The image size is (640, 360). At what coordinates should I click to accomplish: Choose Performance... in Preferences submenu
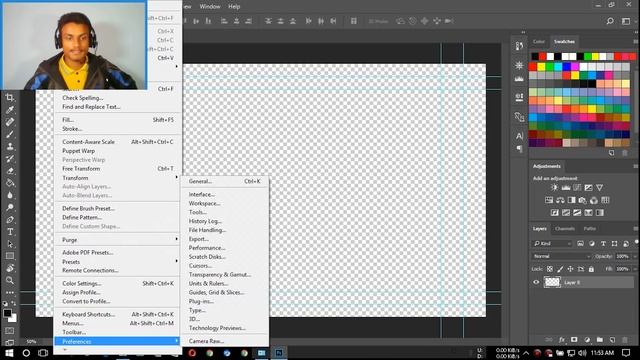[x=224, y=248]
